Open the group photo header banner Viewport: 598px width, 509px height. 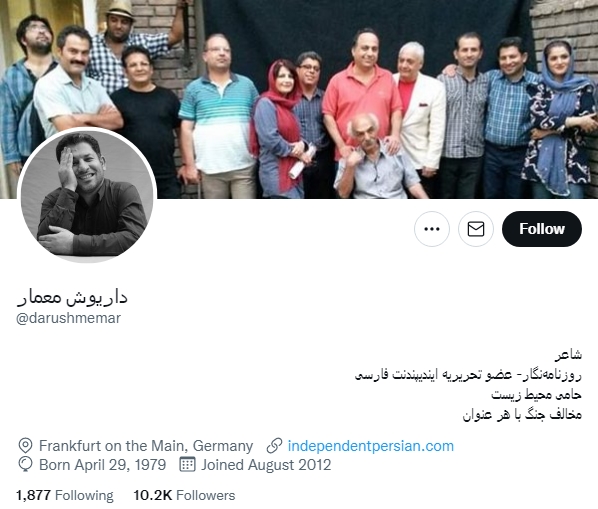(x=299, y=99)
